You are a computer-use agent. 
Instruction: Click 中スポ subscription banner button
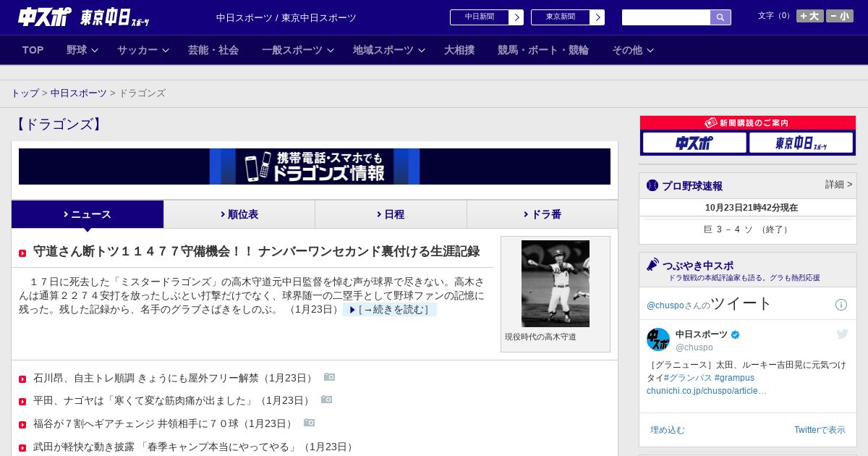tap(694, 143)
